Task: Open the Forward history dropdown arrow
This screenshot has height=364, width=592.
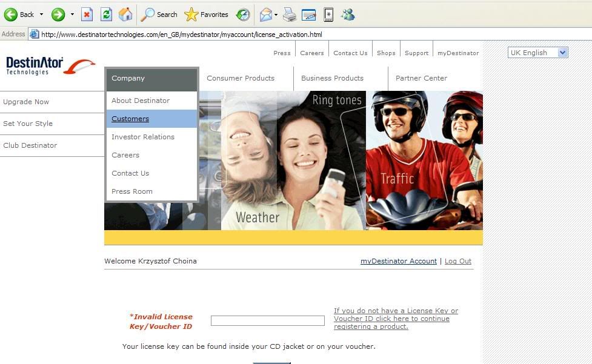Action: point(72,15)
